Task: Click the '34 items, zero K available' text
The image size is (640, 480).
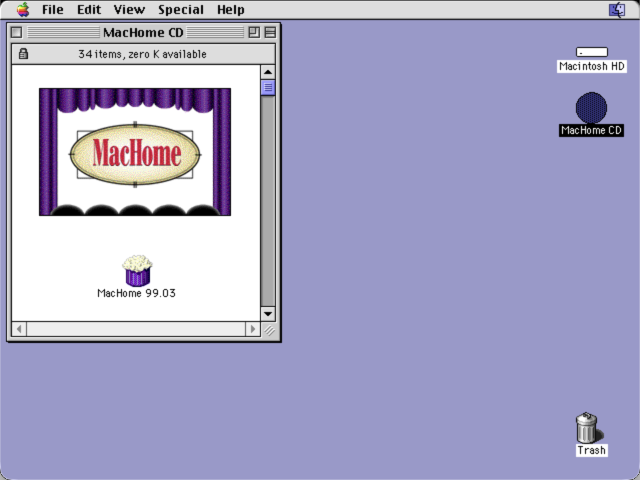Action: [142, 54]
